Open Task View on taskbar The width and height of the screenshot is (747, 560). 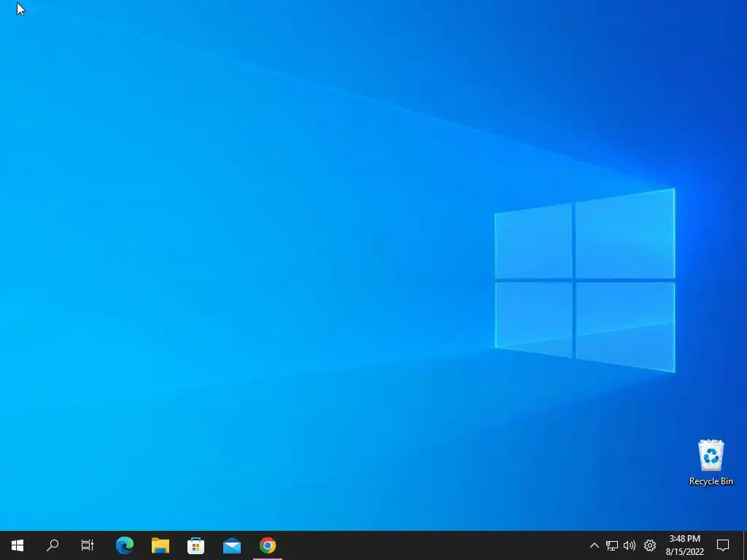click(88, 545)
